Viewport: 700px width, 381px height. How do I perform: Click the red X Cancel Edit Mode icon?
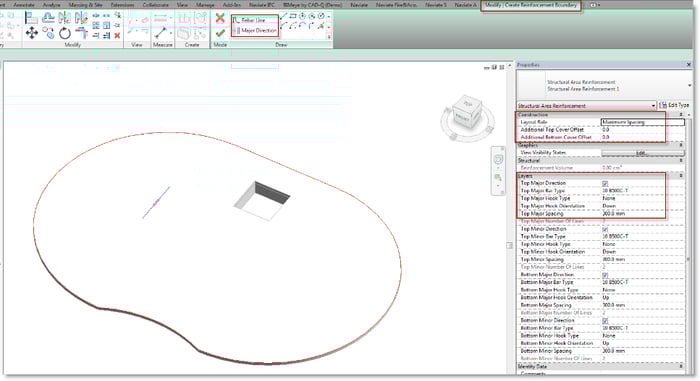point(220,18)
